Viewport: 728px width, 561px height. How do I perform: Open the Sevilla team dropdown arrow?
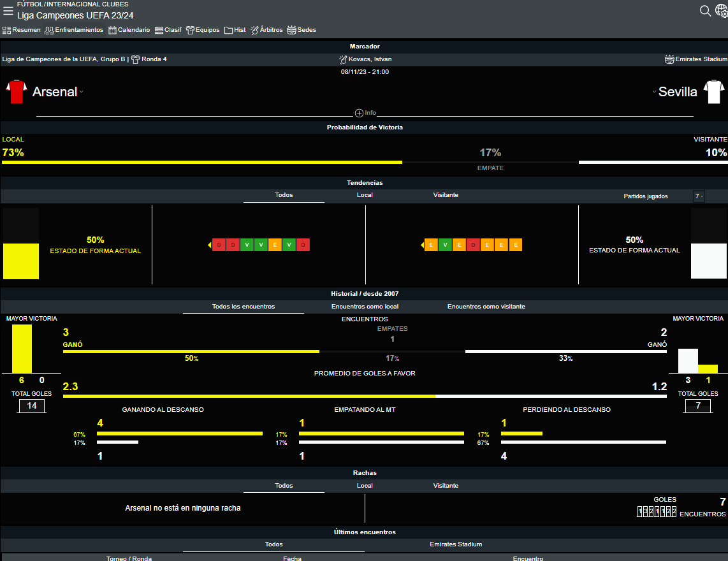click(654, 92)
